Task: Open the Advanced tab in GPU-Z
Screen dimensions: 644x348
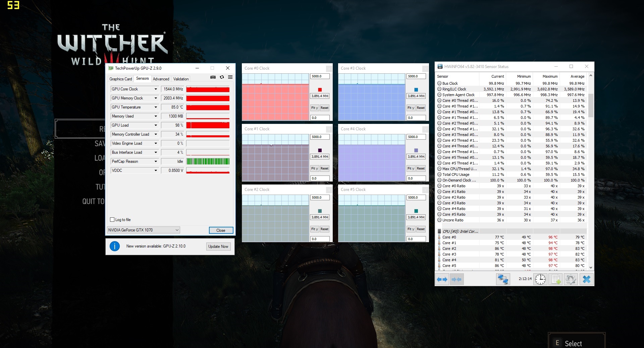Action: tap(161, 79)
